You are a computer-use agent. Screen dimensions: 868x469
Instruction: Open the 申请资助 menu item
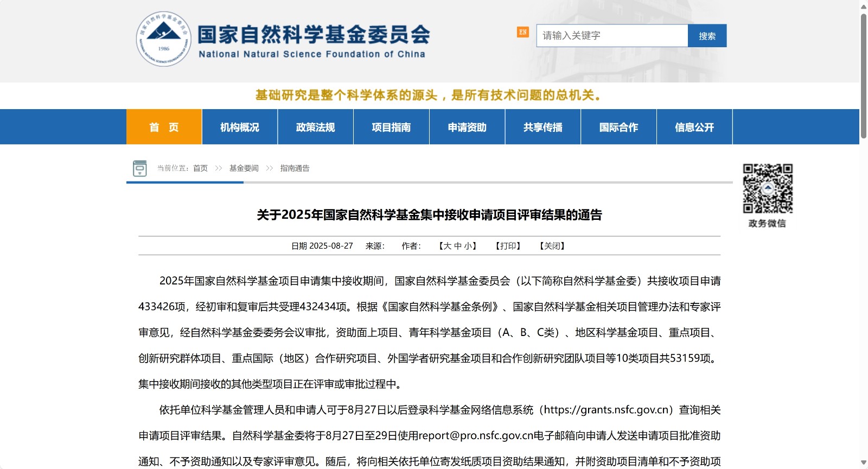pos(467,127)
